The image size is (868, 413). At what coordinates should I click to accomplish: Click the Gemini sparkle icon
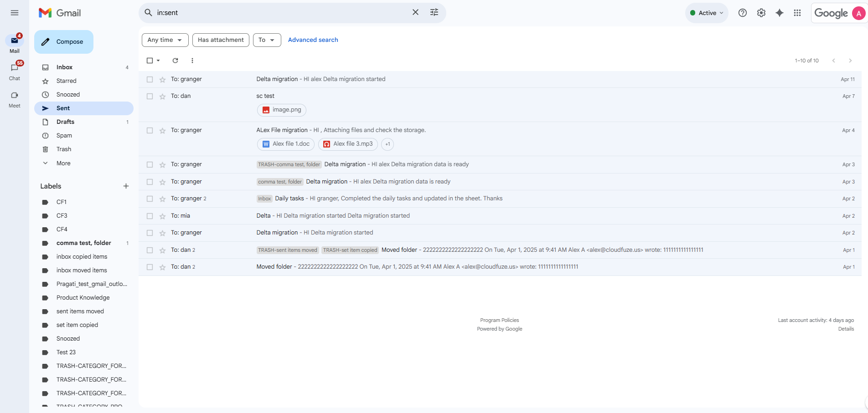click(779, 13)
